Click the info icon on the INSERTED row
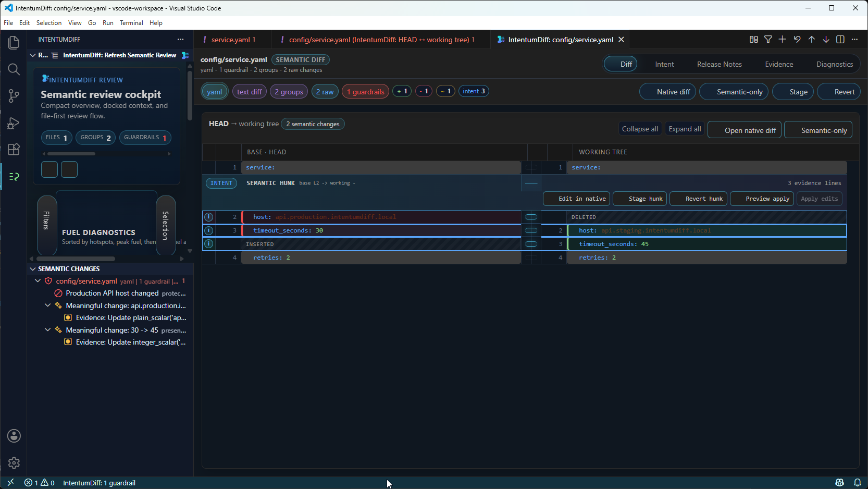The image size is (868, 489). point(209,244)
